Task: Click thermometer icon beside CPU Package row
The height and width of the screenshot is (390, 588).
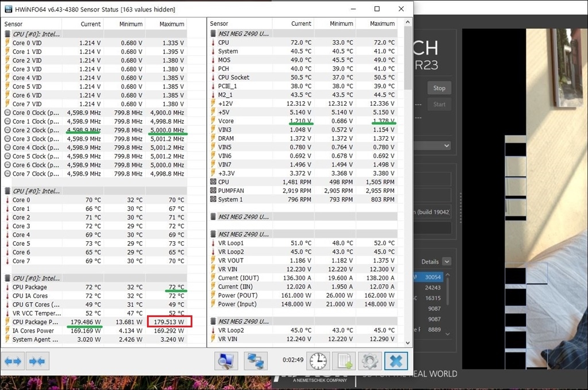Action: tap(7, 287)
